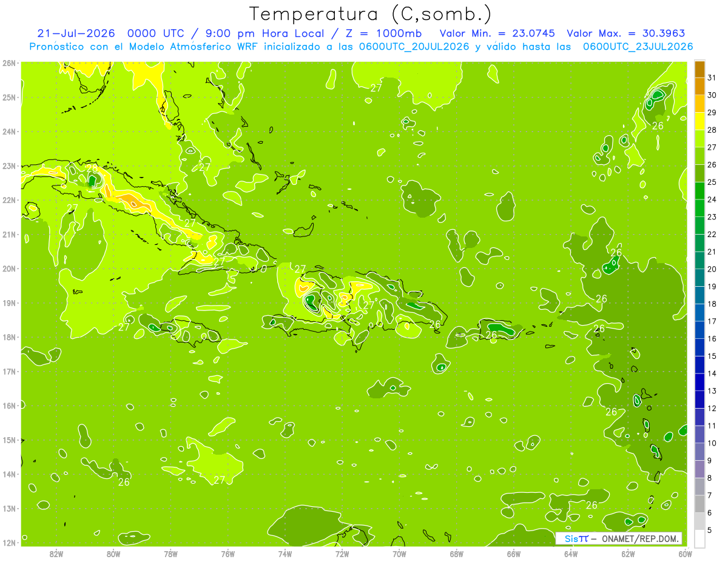Pick the yellow swatch between 28 and 29
The image size is (728, 562).
(x=699, y=121)
